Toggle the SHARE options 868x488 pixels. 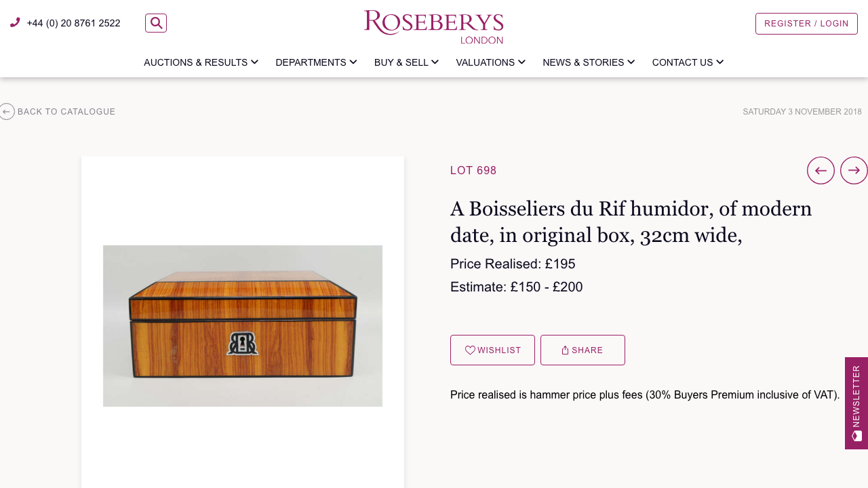583,350
